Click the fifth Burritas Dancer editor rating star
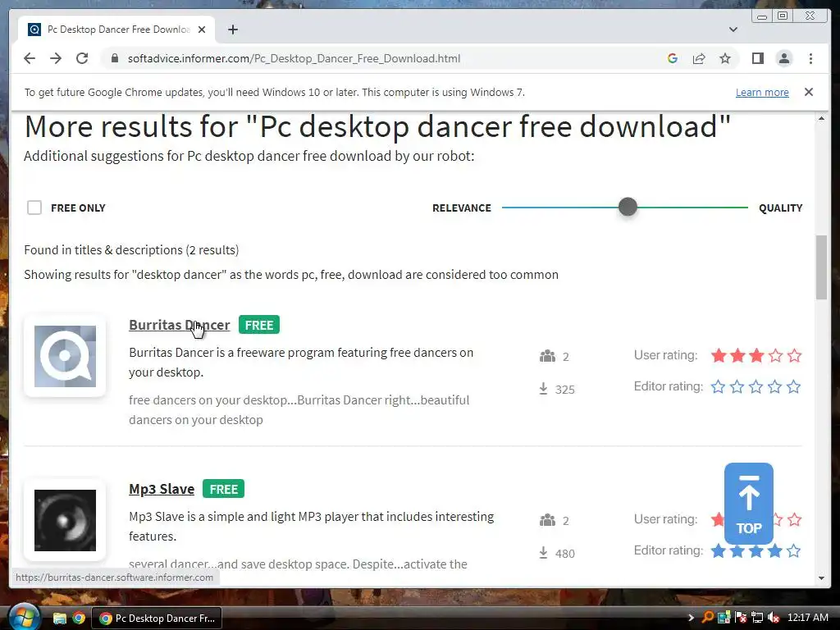The height and width of the screenshot is (630, 840). coord(793,387)
